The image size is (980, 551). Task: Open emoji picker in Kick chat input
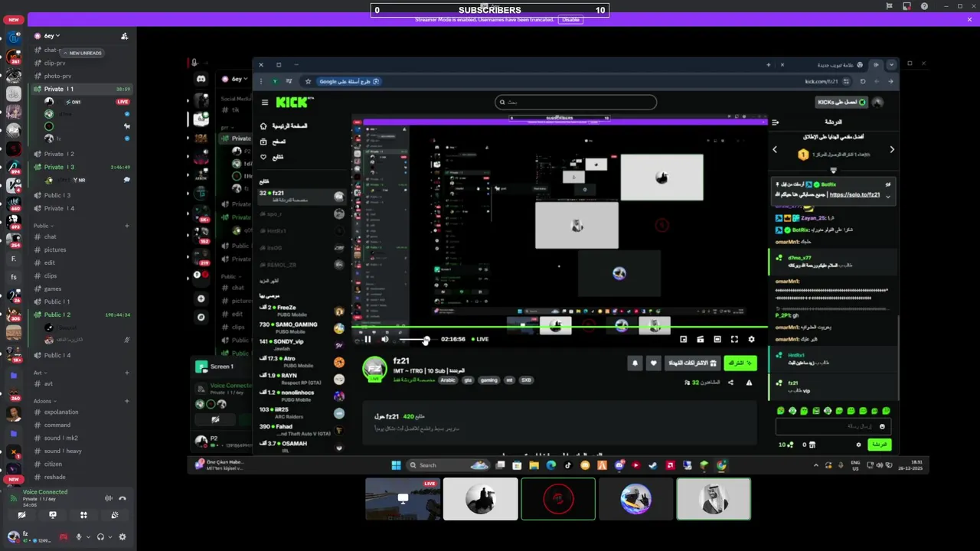(x=882, y=426)
